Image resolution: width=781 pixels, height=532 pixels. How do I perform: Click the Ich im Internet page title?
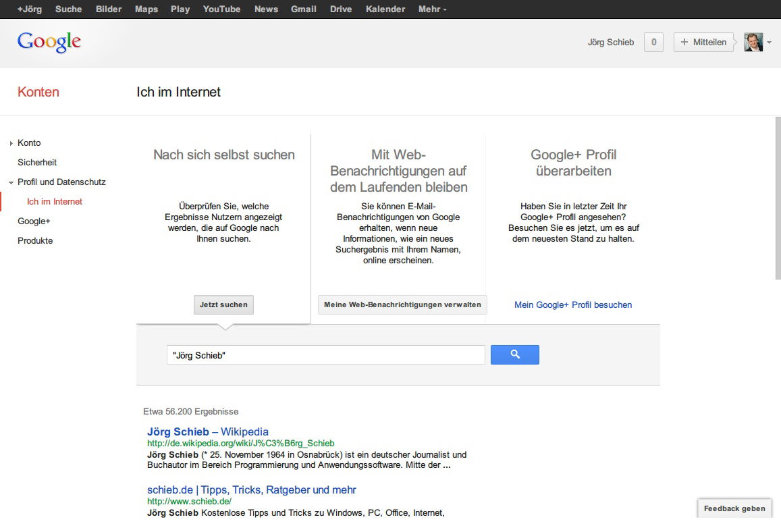coord(178,92)
